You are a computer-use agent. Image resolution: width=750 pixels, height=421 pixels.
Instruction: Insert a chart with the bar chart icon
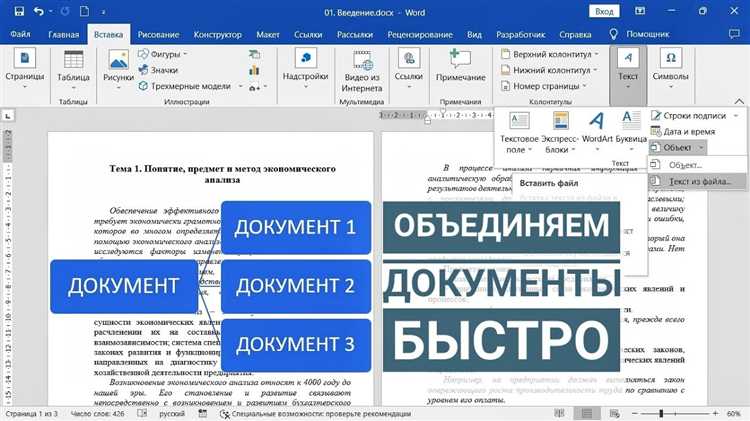pos(254,71)
